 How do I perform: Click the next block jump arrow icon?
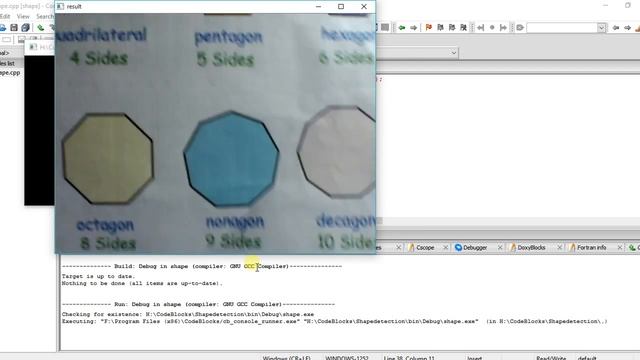point(503,27)
